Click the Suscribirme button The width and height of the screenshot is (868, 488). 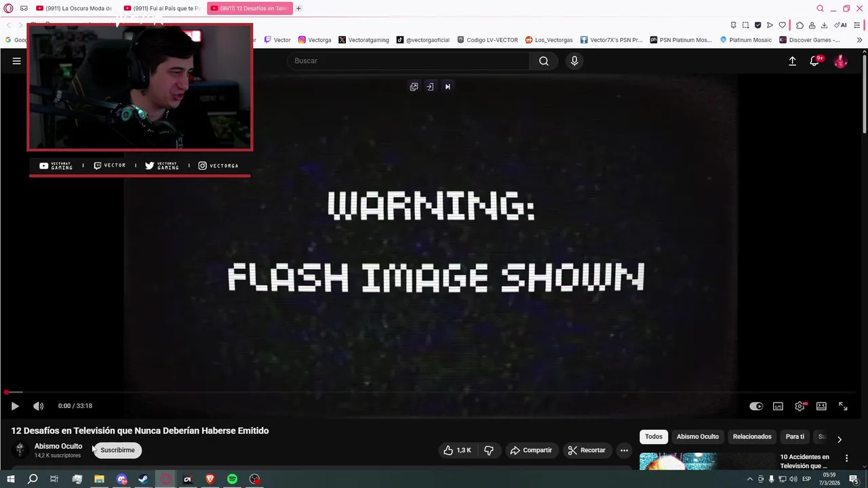point(117,450)
